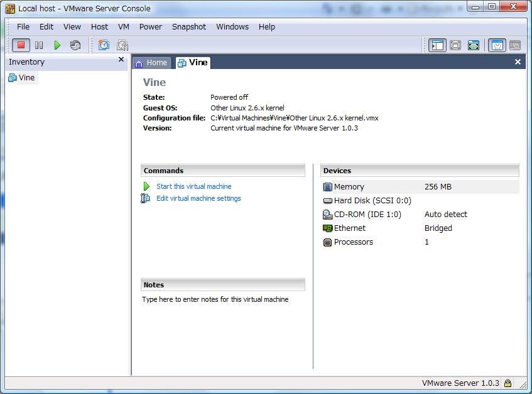Open the VM menu
The height and width of the screenshot is (394, 532).
[123, 27]
